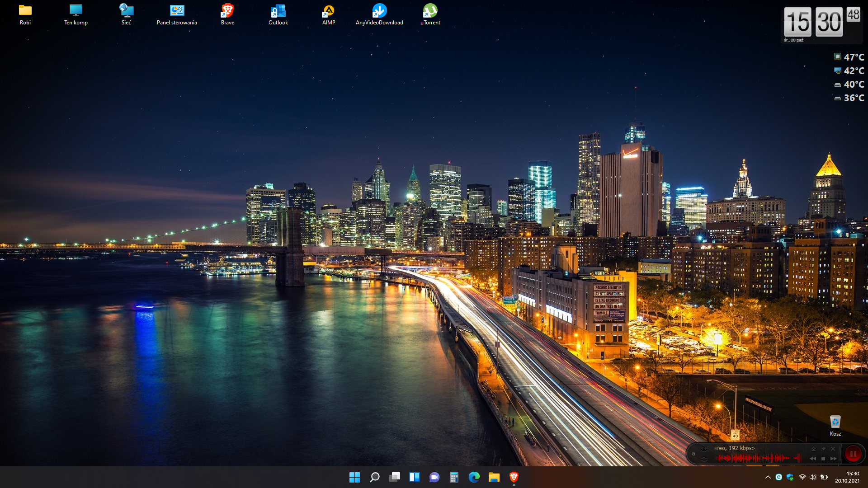The width and height of the screenshot is (868, 488).
Task: Open the Widgets panel from the taskbar
Action: (x=414, y=477)
